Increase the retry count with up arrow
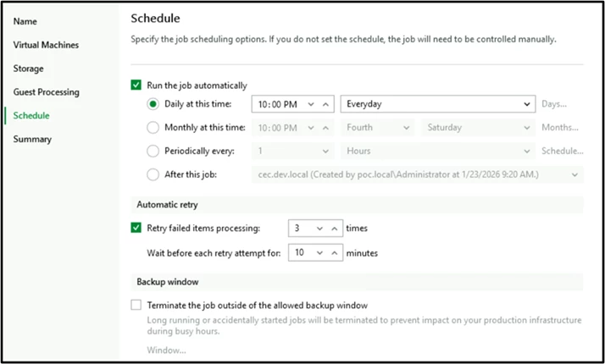The image size is (605, 364). click(335, 228)
